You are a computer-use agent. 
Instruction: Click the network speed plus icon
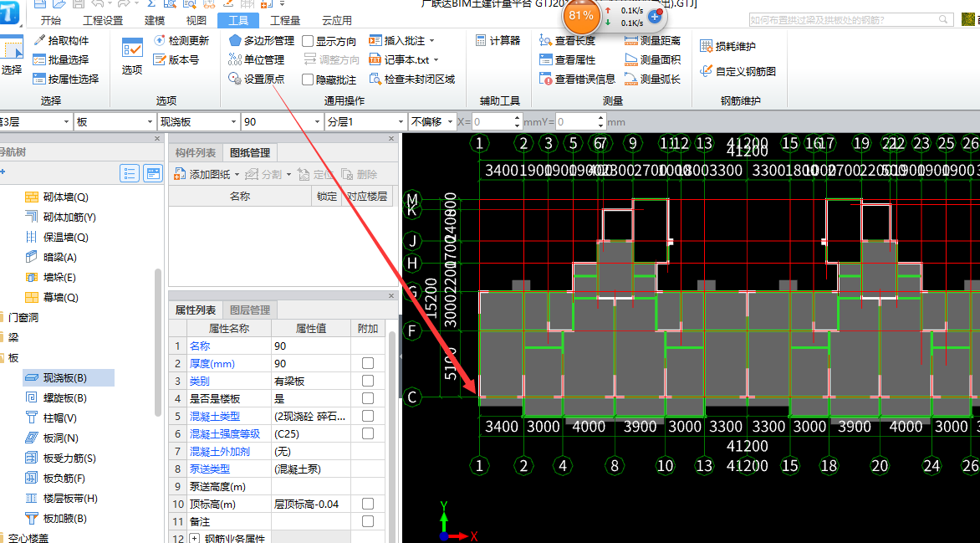point(655,16)
